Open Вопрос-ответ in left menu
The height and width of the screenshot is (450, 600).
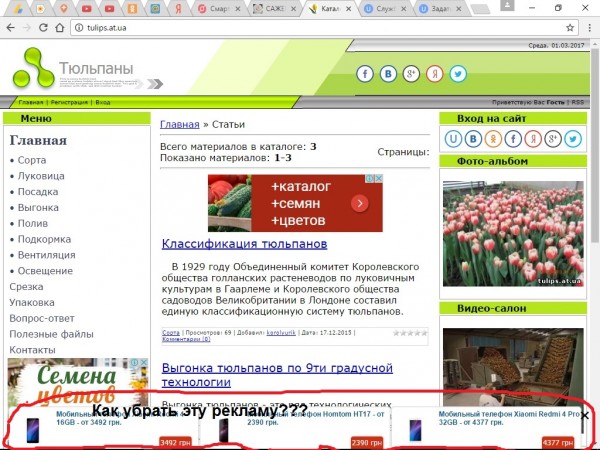pyautogui.click(x=42, y=318)
